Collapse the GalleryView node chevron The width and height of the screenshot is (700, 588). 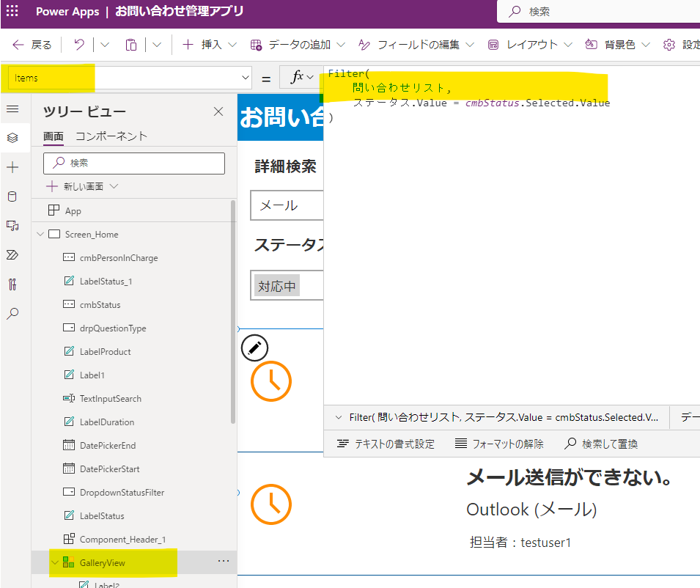click(x=56, y=562)
